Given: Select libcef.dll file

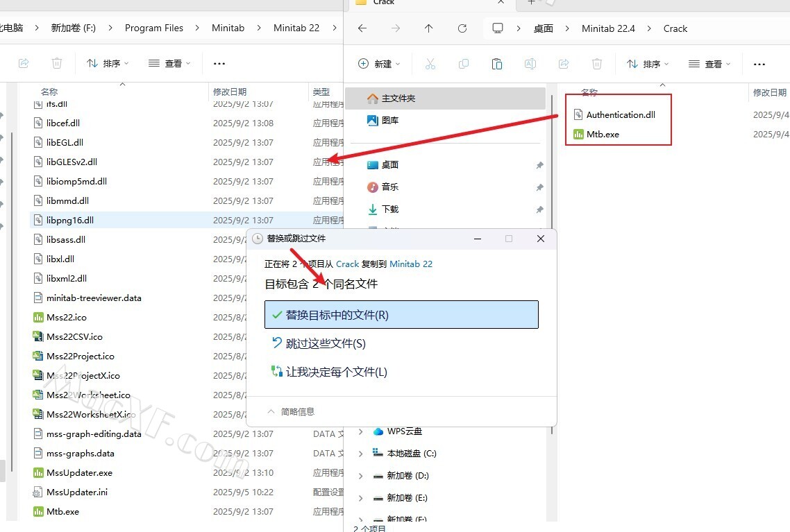Looking at the screenshot, I should click(x=63, y=123).
